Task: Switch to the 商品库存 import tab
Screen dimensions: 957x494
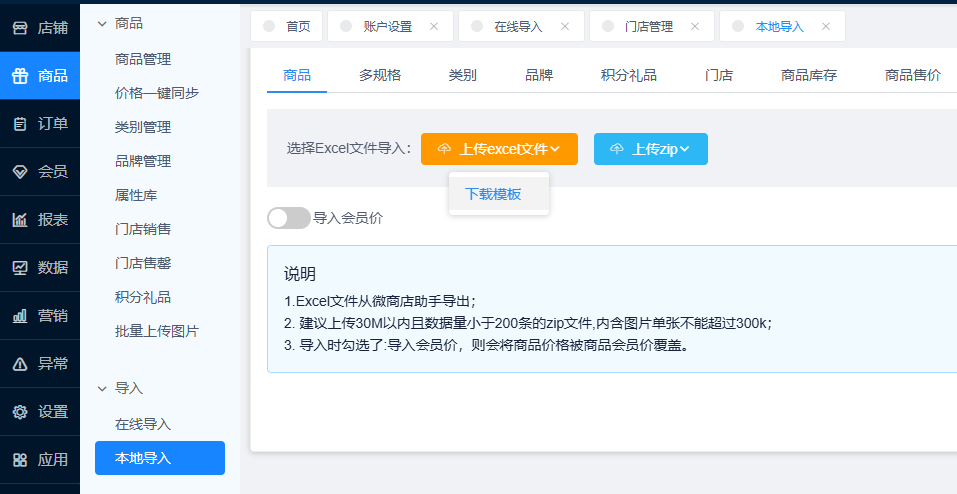Action: click(x=809, y=76)
